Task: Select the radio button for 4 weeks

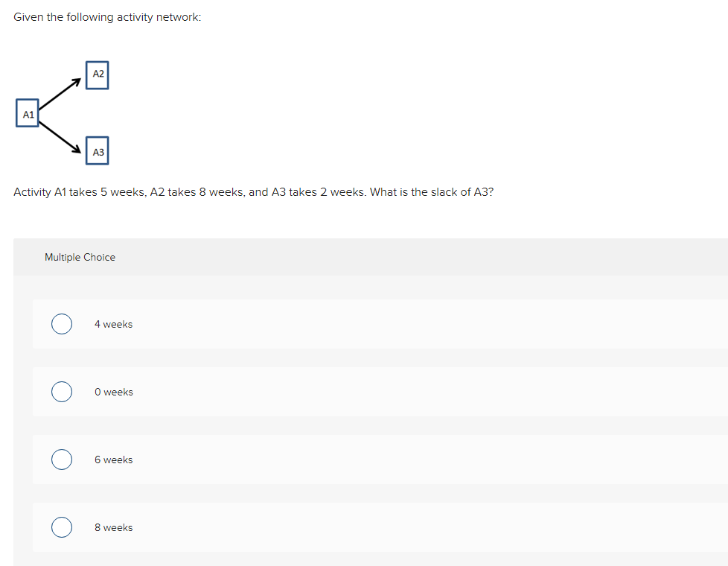Action: click(62, 324)
